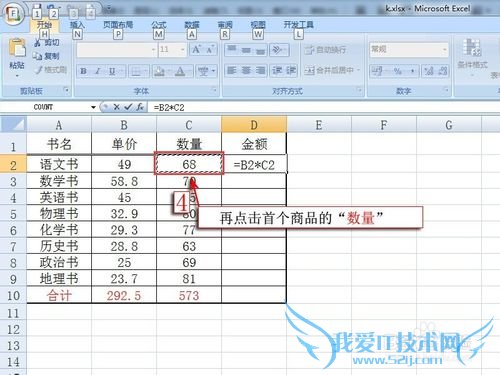This screenshot has width=500, height=375.
Task: Click the Paste (粘贴) icon
Action: (x=17, y=48)
